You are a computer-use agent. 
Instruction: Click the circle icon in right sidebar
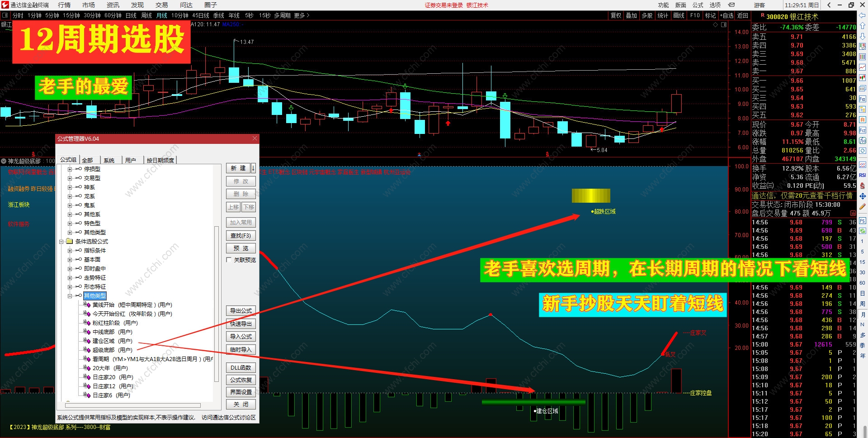(863, 151)
